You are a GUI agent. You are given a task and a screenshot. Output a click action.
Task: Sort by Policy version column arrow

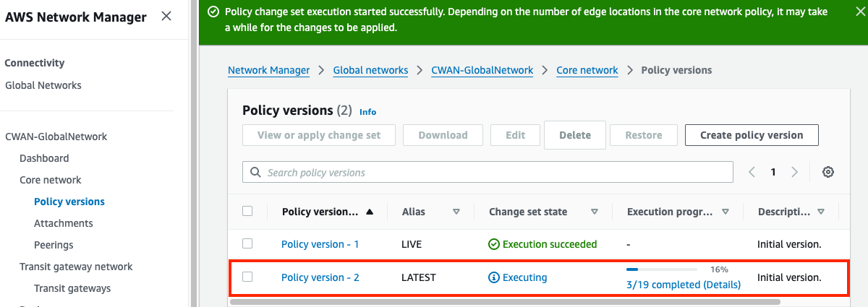click(x=370, y=212)
